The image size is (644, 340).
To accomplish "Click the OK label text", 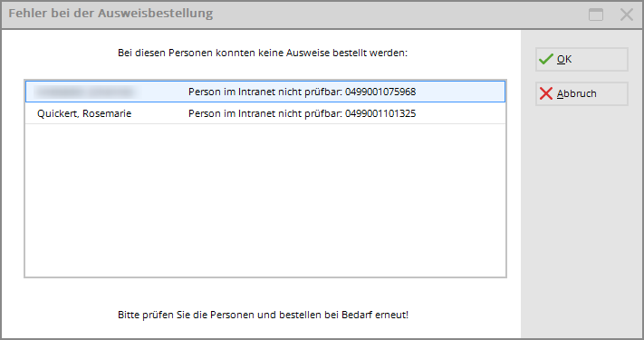I will tap(564, 59).
